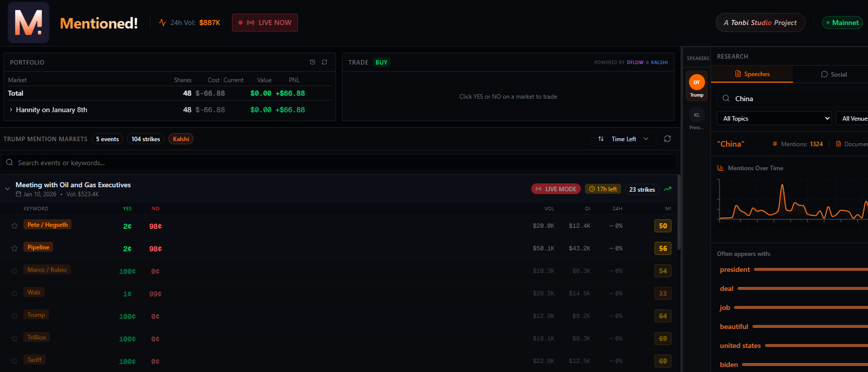The height and width of the screenshot is (372, 868).
Task: Star the Pipeline keyword
Action: pyautogui.click(x=14, y=248)
